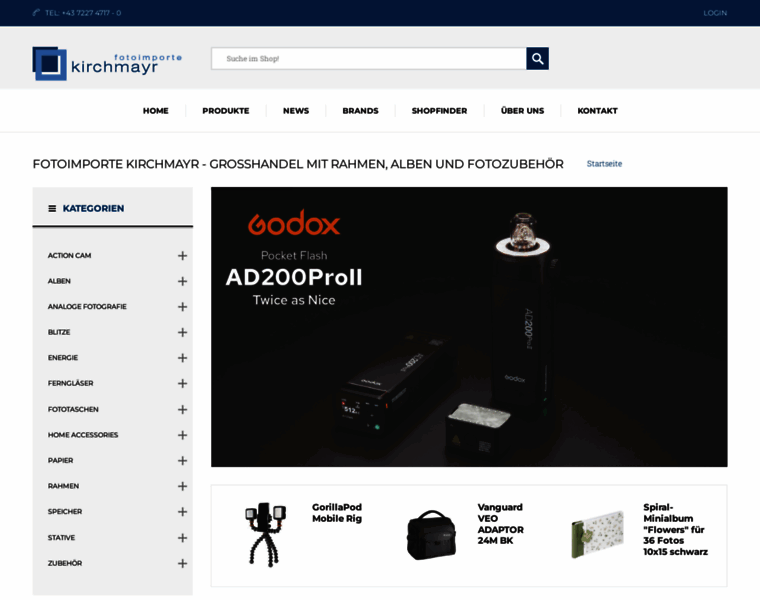Screen dimensions: 760x600
Task: Click the Fototaschen category label
Action: pyautogui.click(x=73, y=410)
